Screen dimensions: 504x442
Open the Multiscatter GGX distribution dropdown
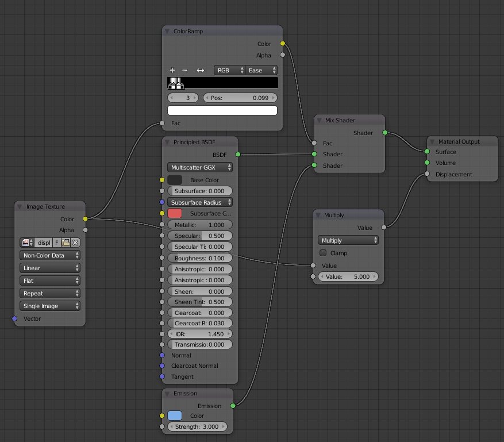coord(200,167)
